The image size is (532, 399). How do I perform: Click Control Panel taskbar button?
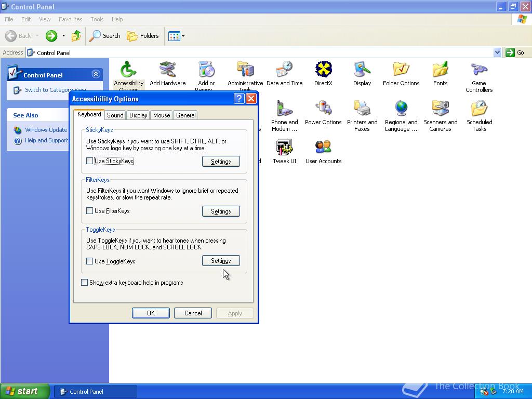pyautogui.click(x=96, y=392)
